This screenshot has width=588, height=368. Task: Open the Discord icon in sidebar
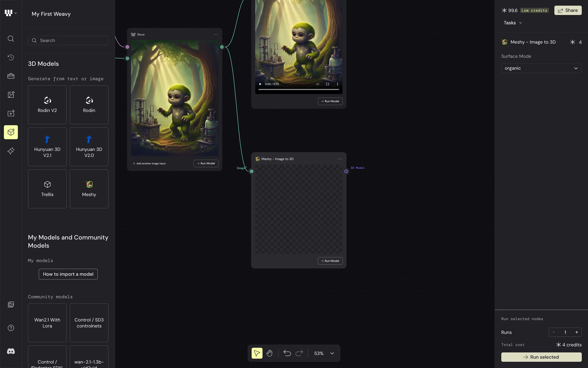11,351
